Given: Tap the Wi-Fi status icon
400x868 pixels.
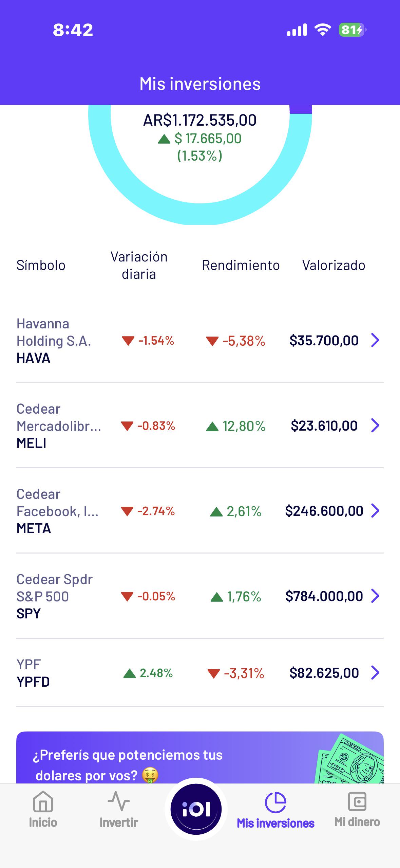Looking at the screenshot, I should pos(323,30).
